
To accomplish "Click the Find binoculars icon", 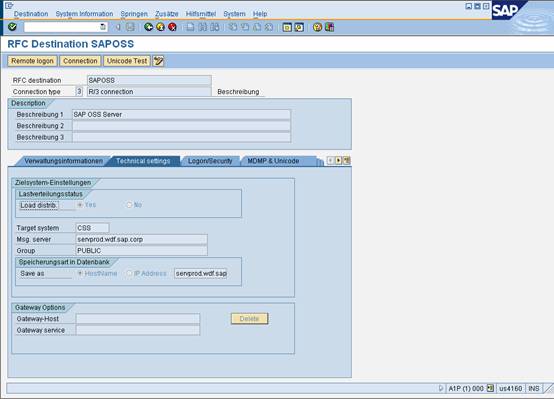I will click(x=202, y=27).
